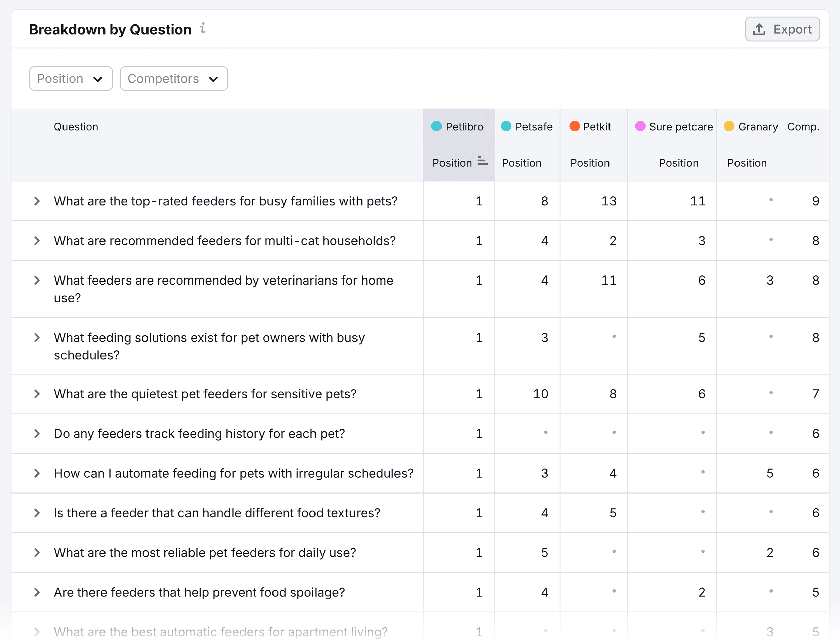The width and height of the screenshot is (840, 643).
Task: Click the teal dot next to Petsafe
Action: click(x=506, y=126)
